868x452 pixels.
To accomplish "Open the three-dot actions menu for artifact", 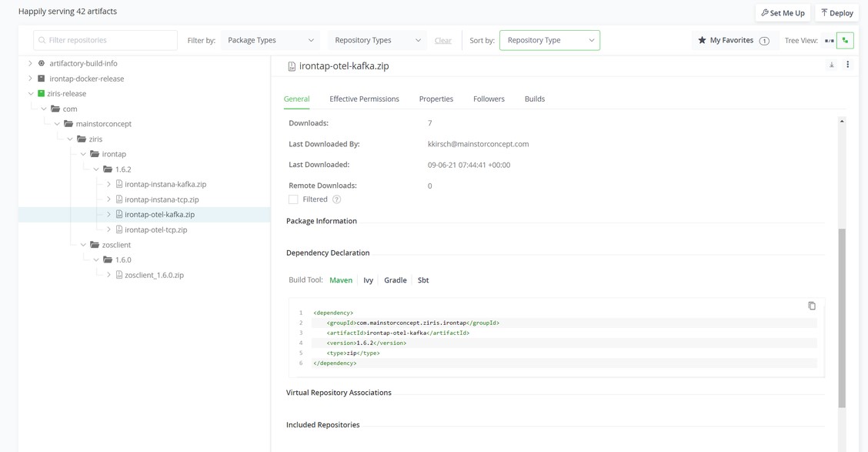I will coord(847,65).
